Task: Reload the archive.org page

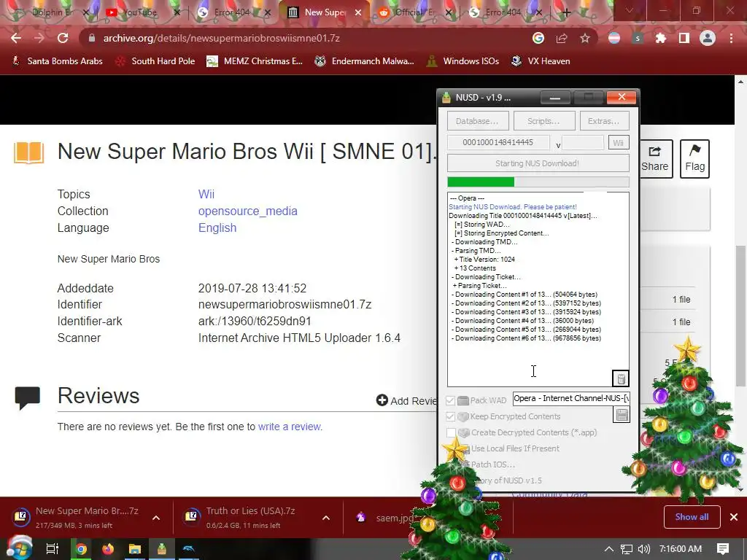Action: click(63, 38)
